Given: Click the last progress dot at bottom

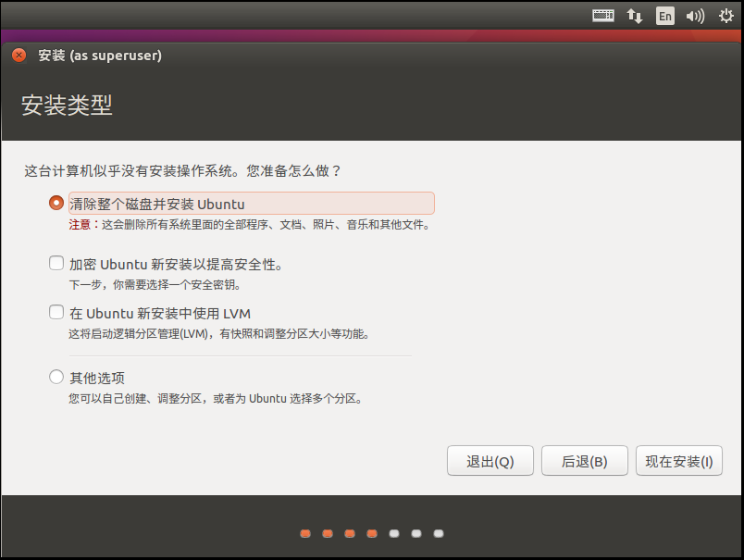Looking at the screenshot, I should 438,533.
